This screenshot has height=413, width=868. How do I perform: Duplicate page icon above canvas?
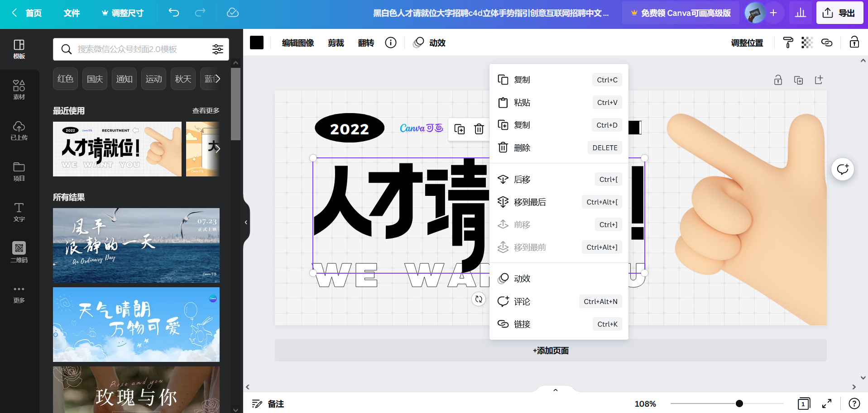(x=798, y=80)
